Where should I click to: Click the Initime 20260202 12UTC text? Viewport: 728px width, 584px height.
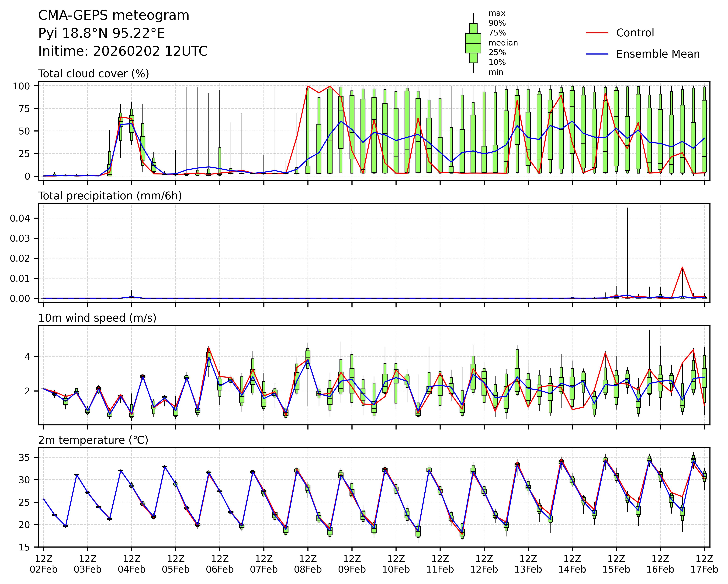(123, 51)
